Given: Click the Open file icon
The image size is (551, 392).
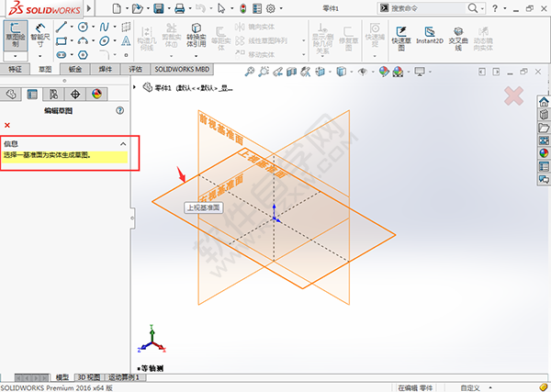Looking at the screenshot, I should click(138, 8).
